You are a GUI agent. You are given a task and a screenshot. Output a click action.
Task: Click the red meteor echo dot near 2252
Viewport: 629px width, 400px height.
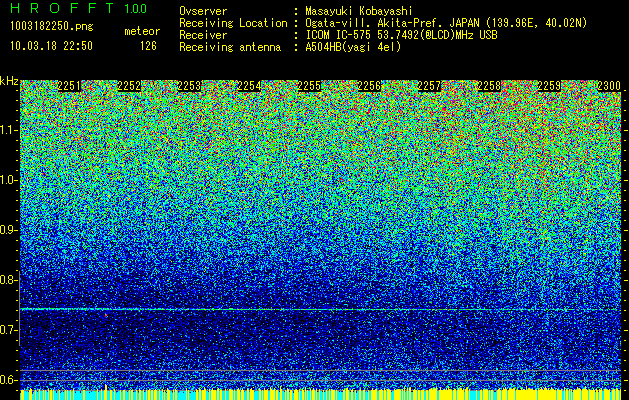tap(106, 316)
